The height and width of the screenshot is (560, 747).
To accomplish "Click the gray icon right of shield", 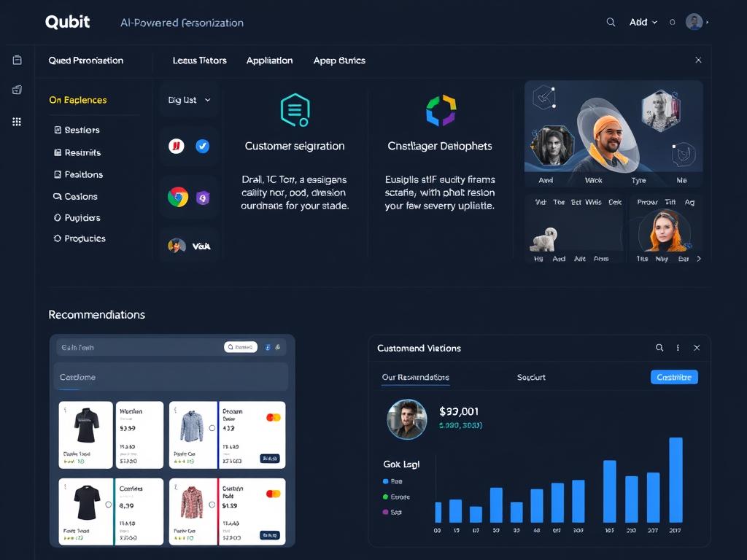I will (x=277, y=347).
